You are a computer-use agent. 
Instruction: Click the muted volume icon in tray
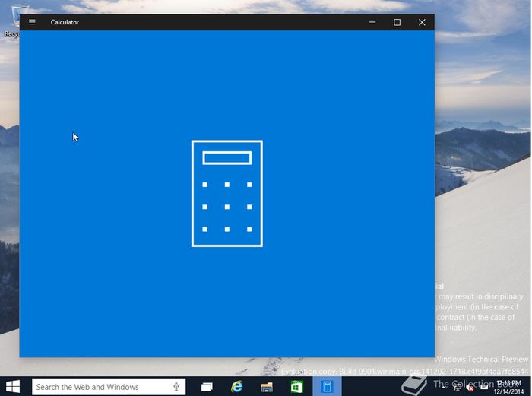click(470, 387)
